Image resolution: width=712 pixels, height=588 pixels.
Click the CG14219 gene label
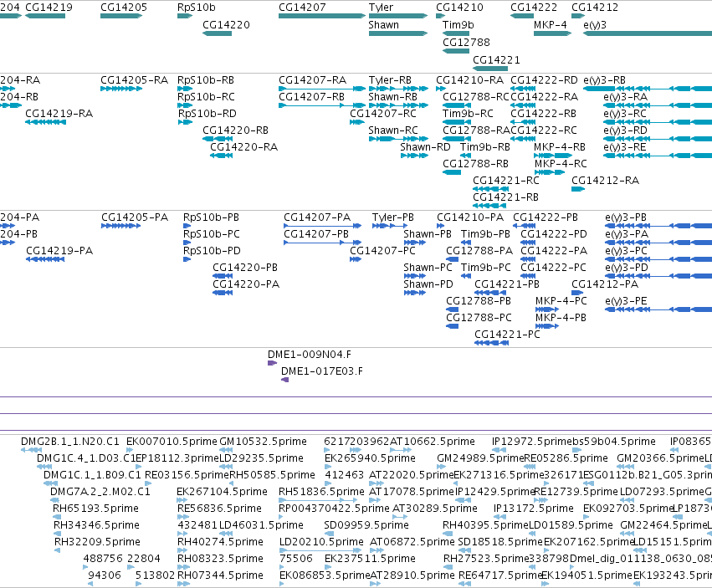49,8
